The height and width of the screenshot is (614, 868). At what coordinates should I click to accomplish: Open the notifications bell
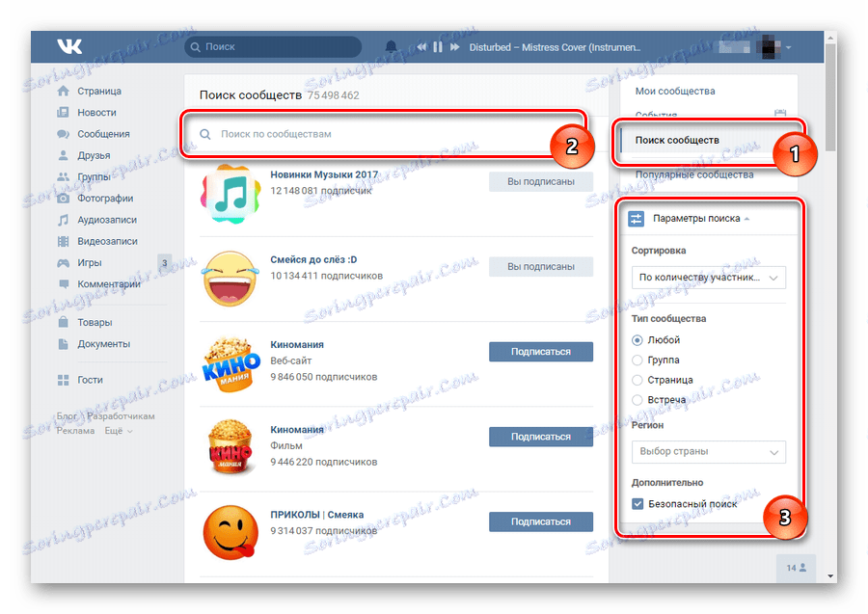[x=390, y=44]
